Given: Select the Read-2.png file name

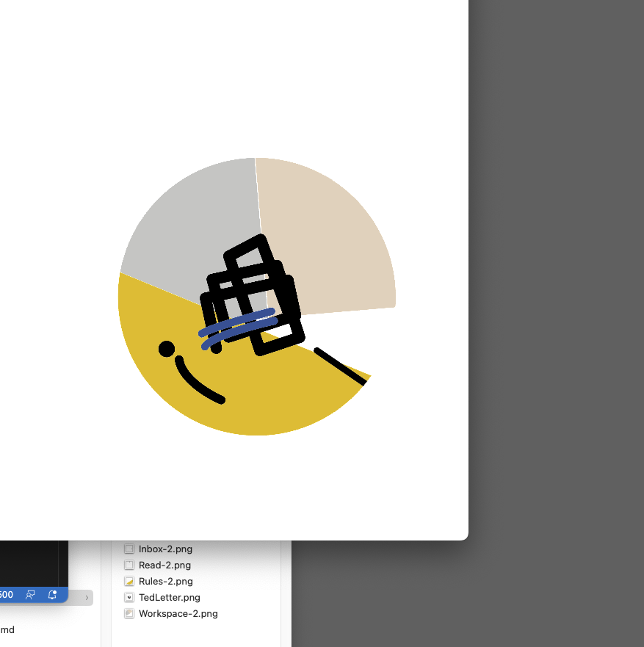Looking at the screenshot, I should pyautogui.click(x=164, y=565).
